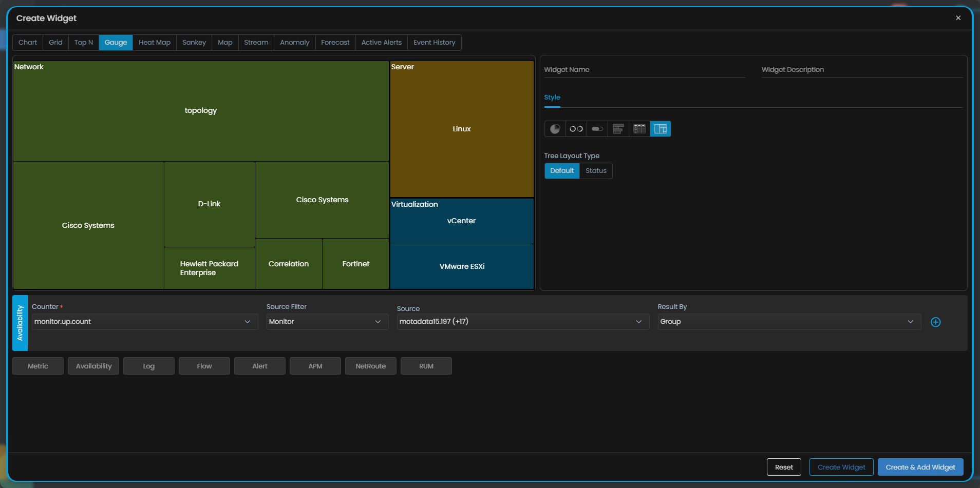Switch to the Heat Map tab

pyautogui.click(x=154, y=43)
